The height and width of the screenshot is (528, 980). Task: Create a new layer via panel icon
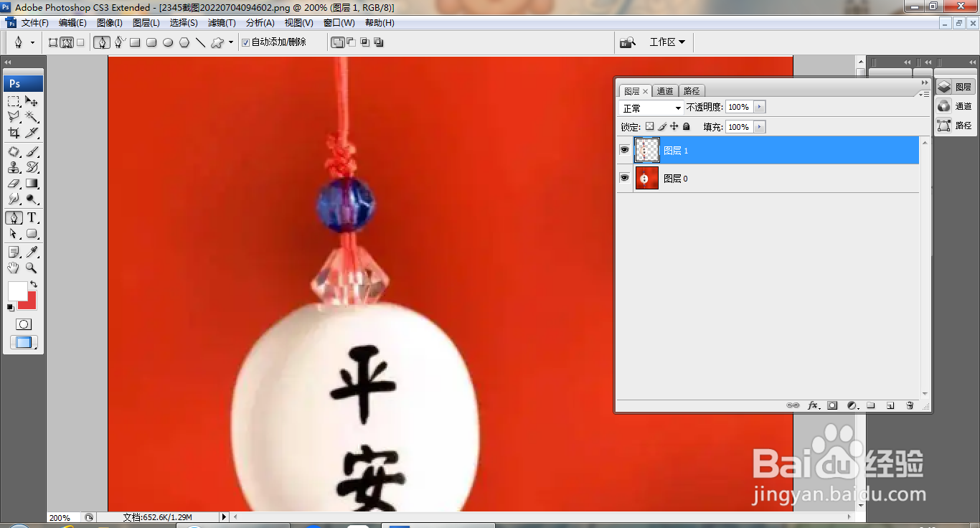click(x=890, y=405)
